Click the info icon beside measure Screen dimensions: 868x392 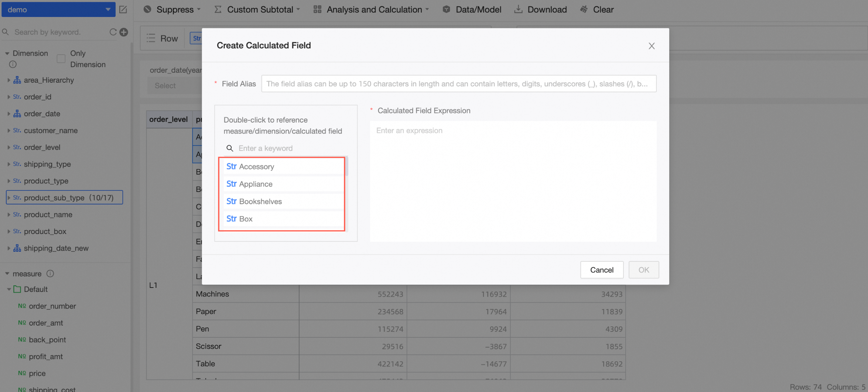click(x=50, y=274)
